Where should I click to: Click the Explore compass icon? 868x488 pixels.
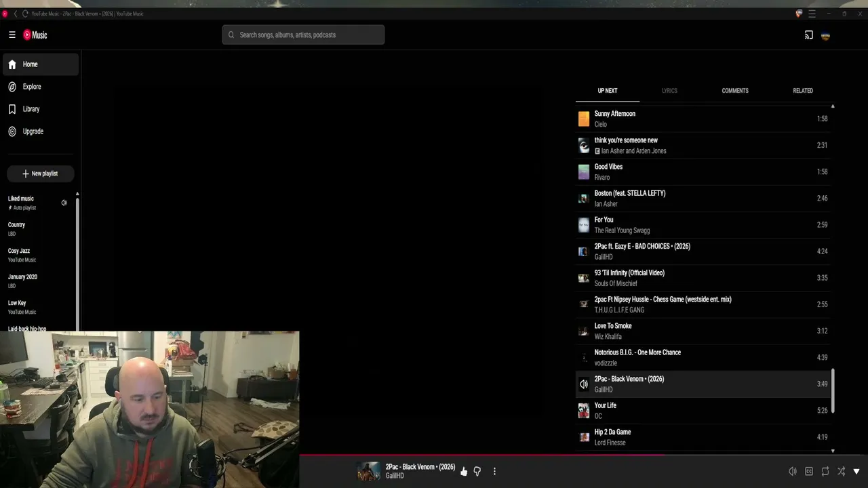12,87
